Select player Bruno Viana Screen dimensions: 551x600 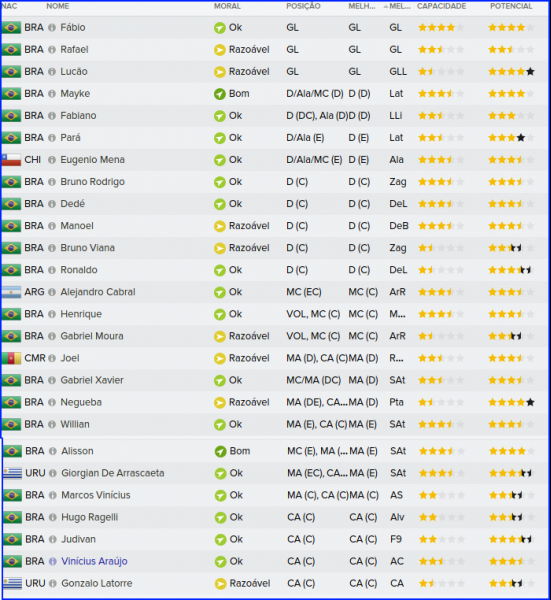(x=88, y=248)
